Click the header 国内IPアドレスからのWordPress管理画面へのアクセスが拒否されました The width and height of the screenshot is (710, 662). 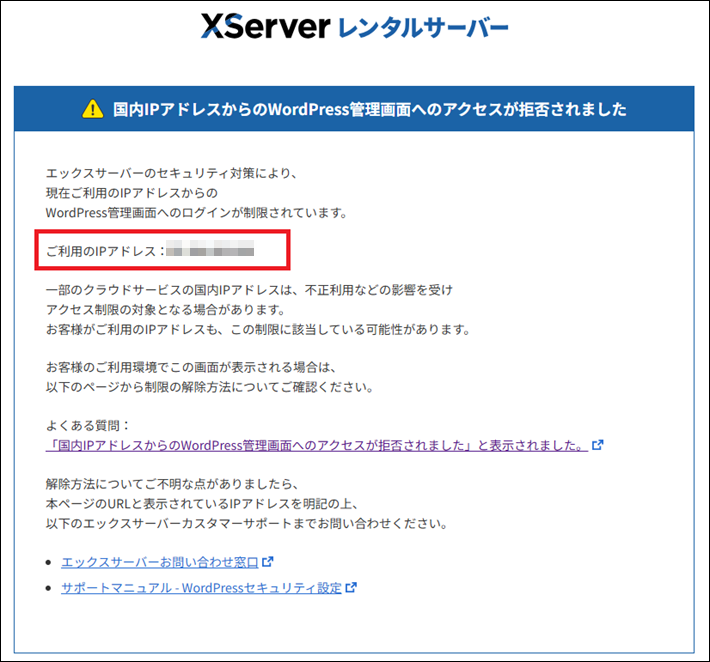pyautogui.click(x=369, y=109)
